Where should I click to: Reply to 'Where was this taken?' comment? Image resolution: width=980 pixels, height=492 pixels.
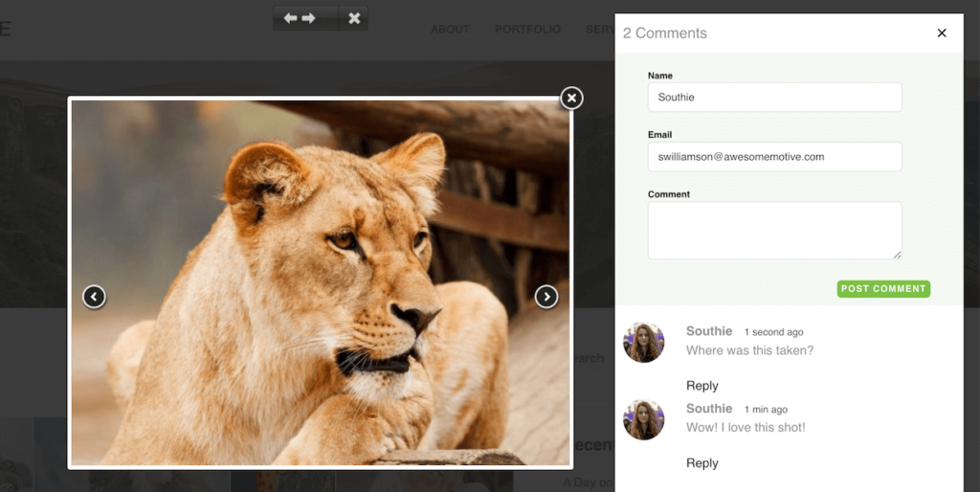coord(702,386)
